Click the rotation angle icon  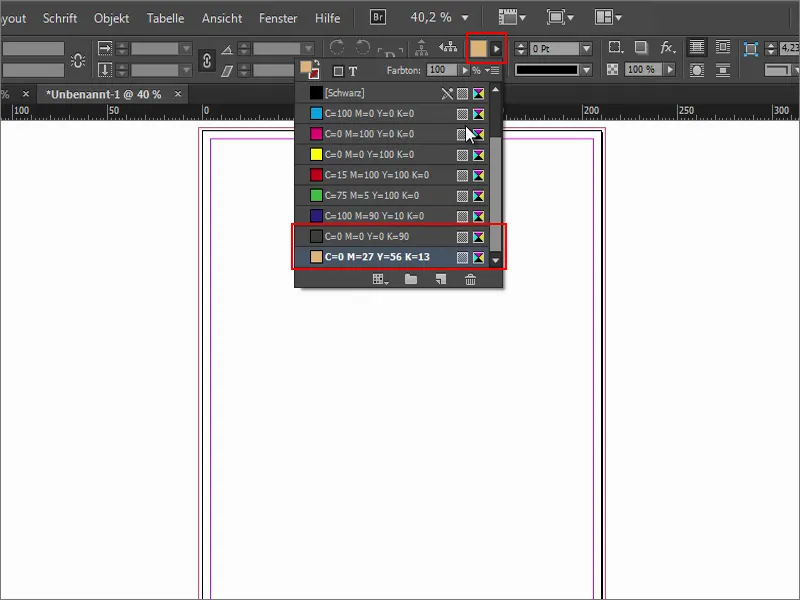pyautogui.click(x=227, y=49)
